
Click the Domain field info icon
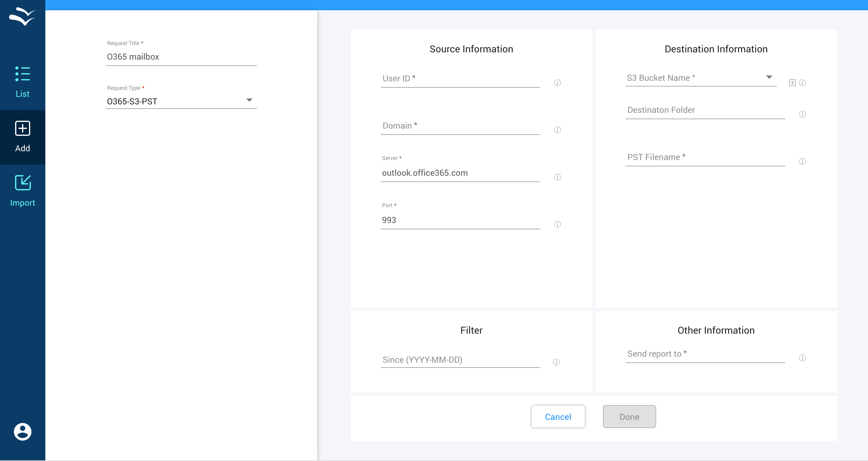(x=557, y=130)
